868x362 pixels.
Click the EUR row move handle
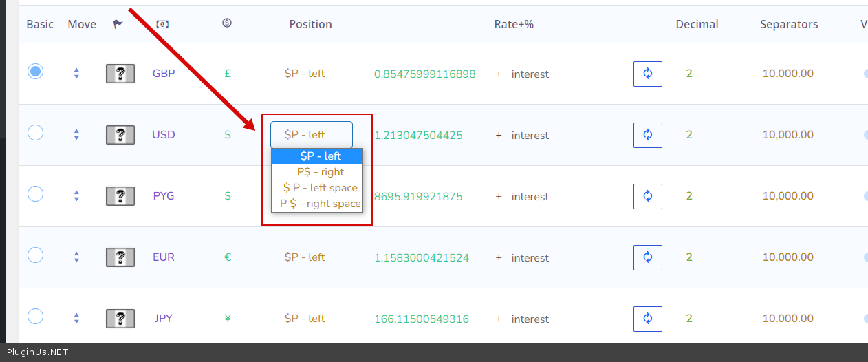pos(76,257)
